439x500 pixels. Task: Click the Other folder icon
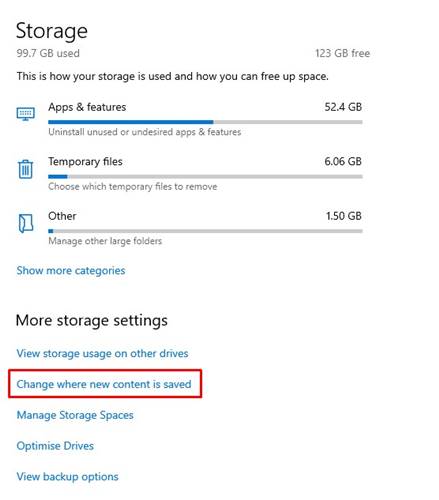(x=26, y=223)
